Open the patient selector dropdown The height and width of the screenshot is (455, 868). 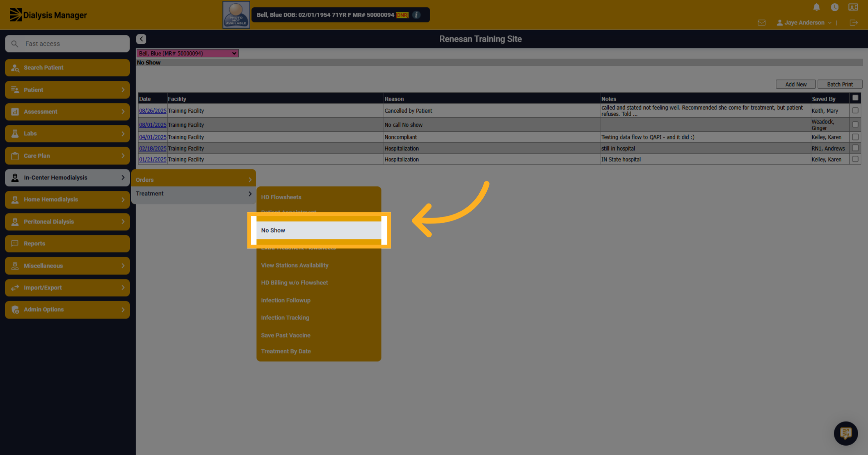(187, 54)
